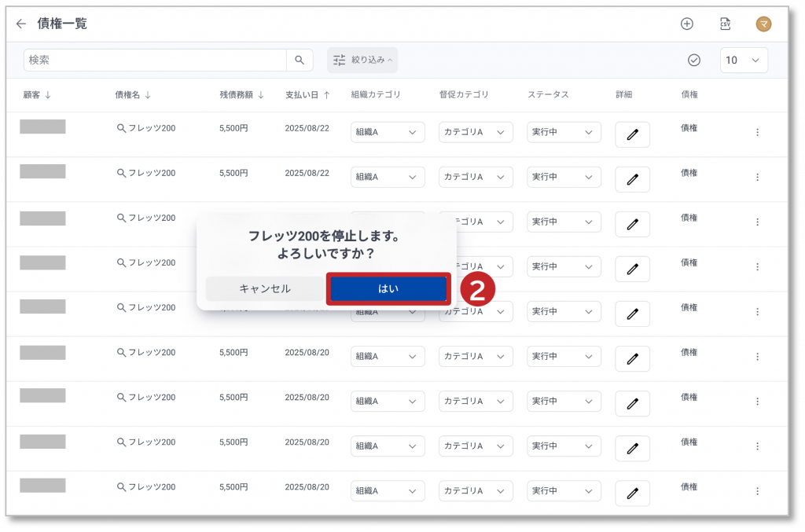
Task: Click the pencil edit icon in last row
Action: pos(632,493)
